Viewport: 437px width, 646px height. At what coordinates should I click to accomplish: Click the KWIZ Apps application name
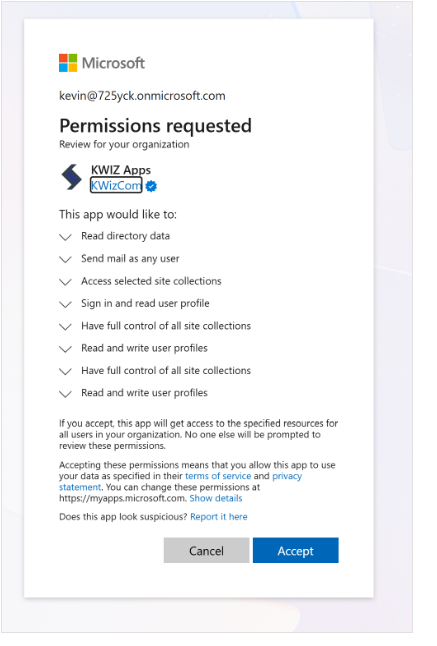pos(121,170)
